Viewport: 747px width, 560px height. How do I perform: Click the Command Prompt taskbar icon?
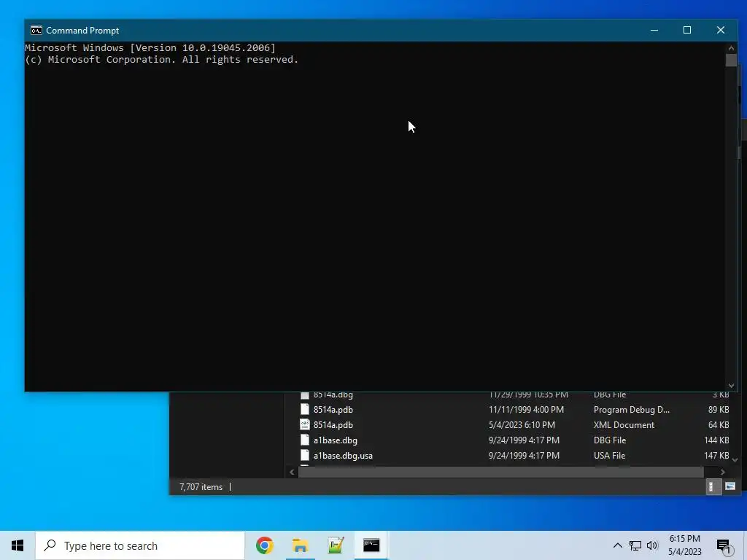click(x=371, y=545)
